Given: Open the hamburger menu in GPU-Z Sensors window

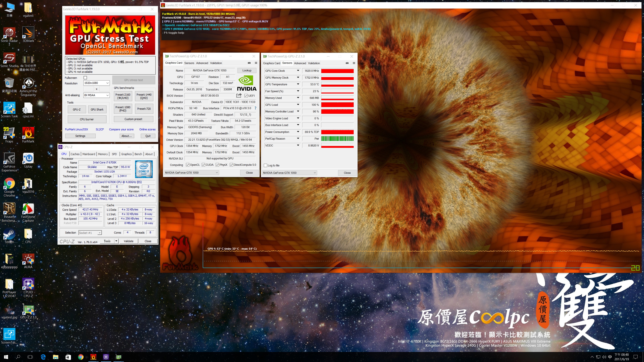Looking at the screenshot, I should click(x=354, y=63).
